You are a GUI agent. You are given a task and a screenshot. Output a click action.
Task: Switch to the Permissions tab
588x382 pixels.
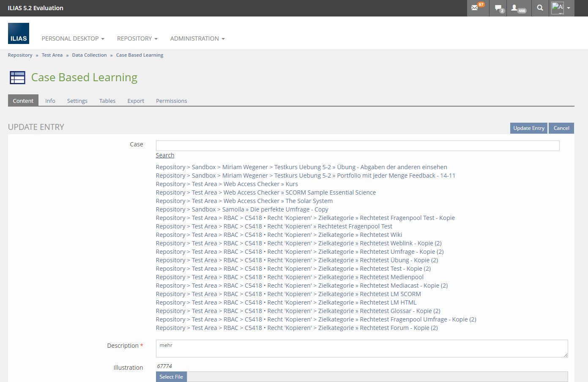pos(171,101)
